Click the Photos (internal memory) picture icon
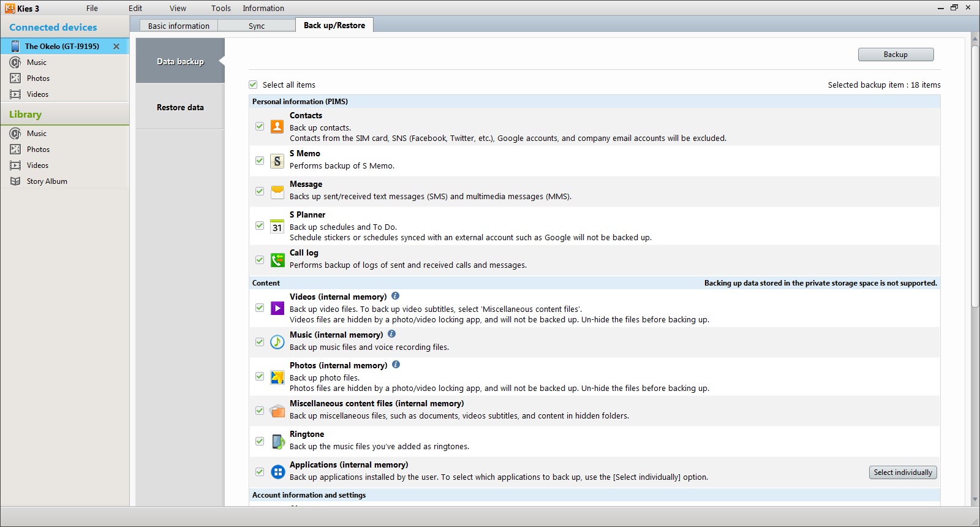Screen dimensions: 980x527 pyautogui.click(x=277, y=376)
